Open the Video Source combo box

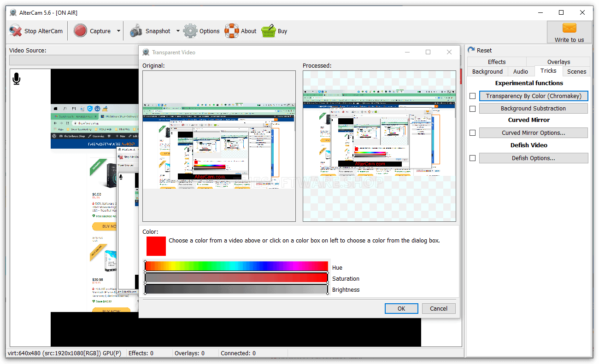(74, 60)
